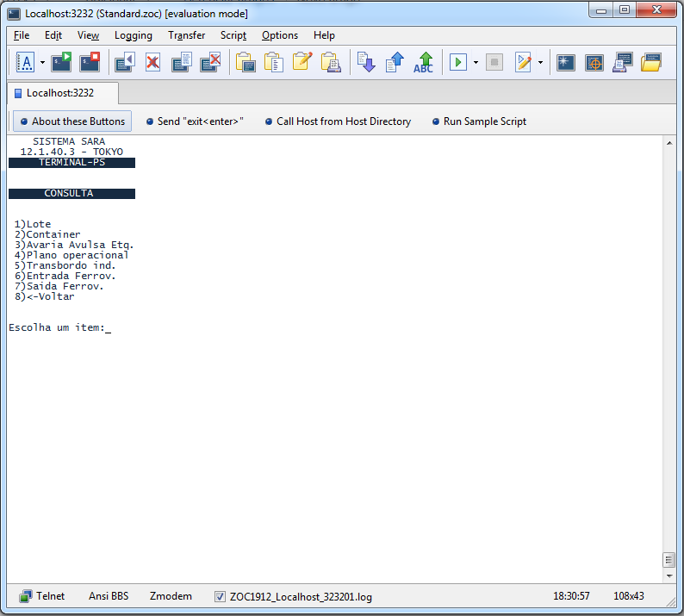Viewport: 684px width, 616px height.
Task: Select the Localhost:3232 session tab
Action: [x=62, y=93]
